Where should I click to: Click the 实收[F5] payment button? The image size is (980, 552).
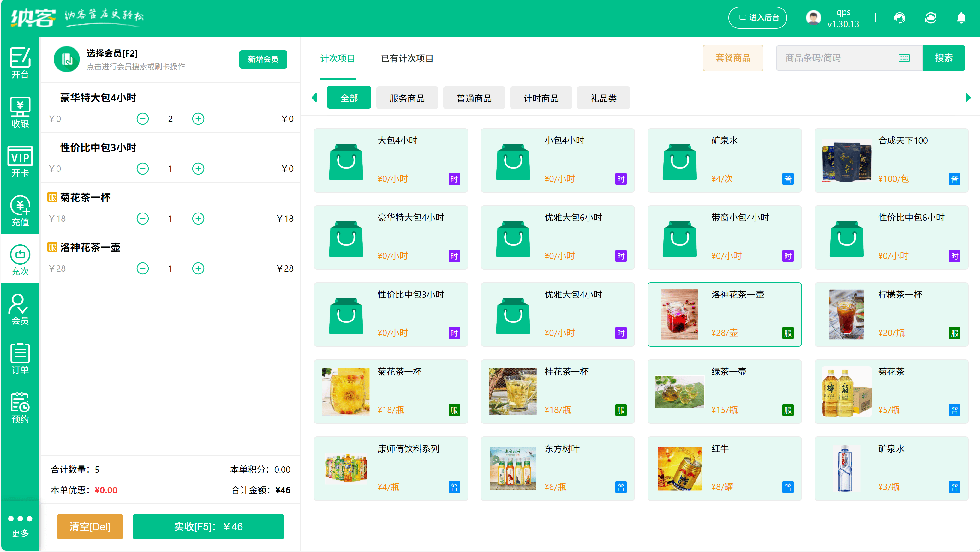pos(208,526)
